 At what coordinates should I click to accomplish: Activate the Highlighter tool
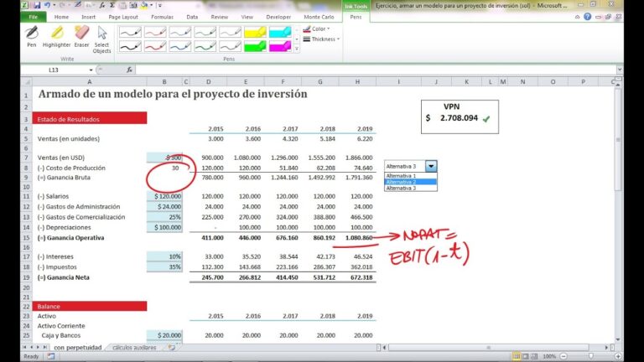pyautogui.click(x=56, y=37)
